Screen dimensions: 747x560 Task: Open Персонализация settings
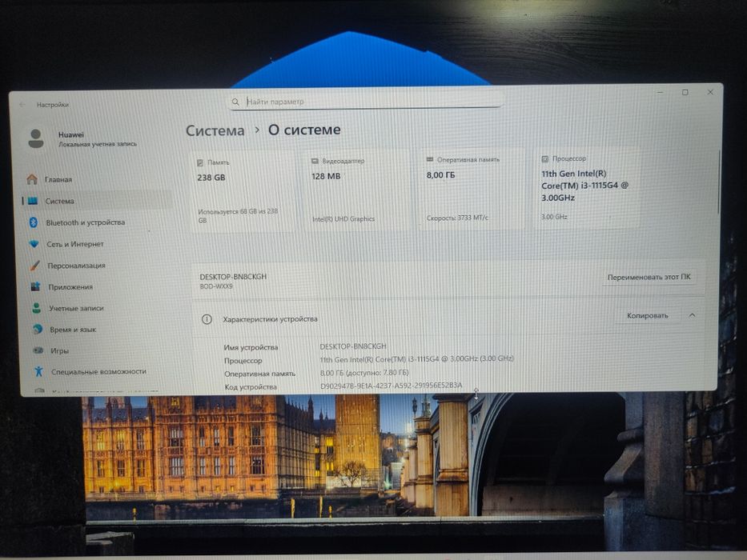coord(98,266)
